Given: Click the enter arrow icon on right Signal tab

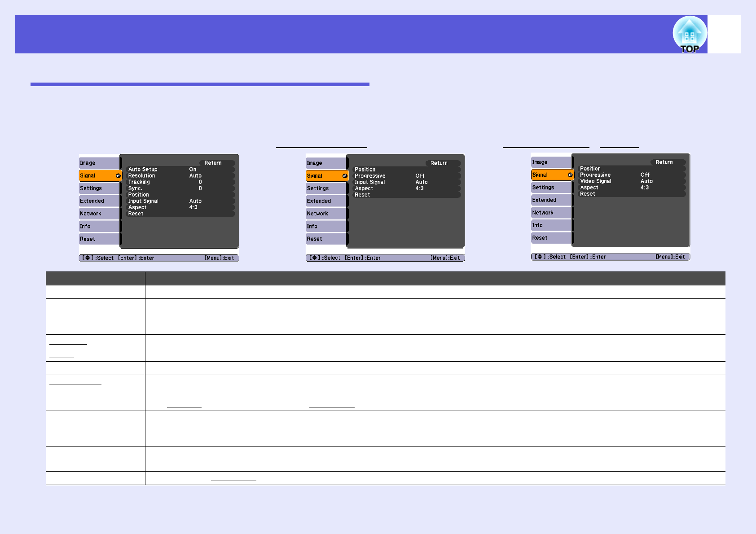Looking at the screenshot, I should (570, 175).
